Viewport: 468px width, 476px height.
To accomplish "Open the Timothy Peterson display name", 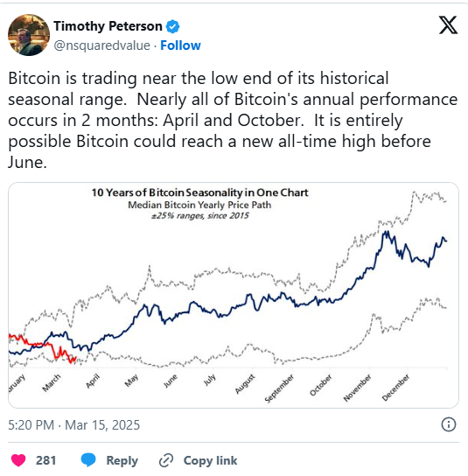I will (x=108, y=26).
